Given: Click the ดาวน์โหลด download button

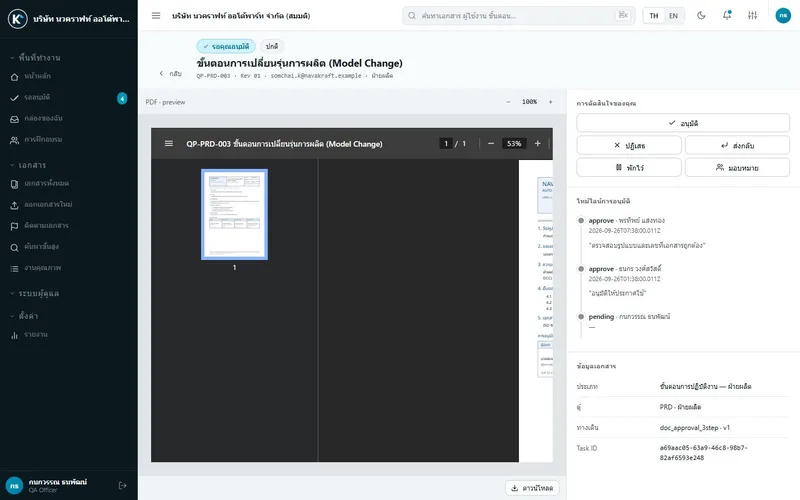Looking at the screenshot, I should tap(532, 488).
